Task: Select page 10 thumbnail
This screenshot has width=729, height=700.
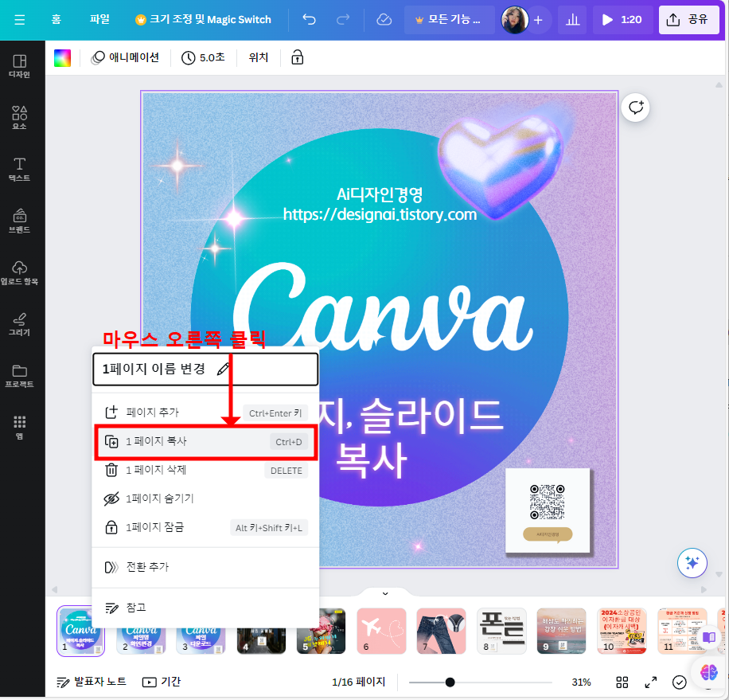Action: [622, 631]
